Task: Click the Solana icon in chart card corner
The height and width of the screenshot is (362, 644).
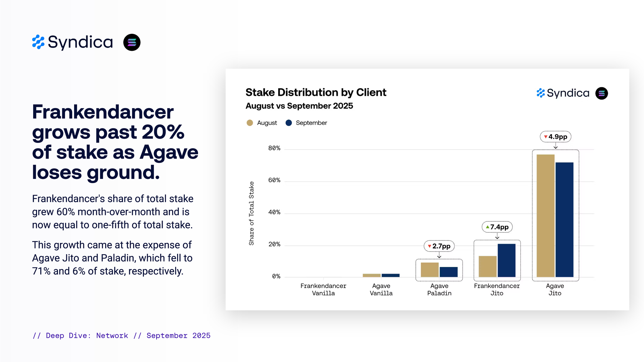Action: (601, 93)
